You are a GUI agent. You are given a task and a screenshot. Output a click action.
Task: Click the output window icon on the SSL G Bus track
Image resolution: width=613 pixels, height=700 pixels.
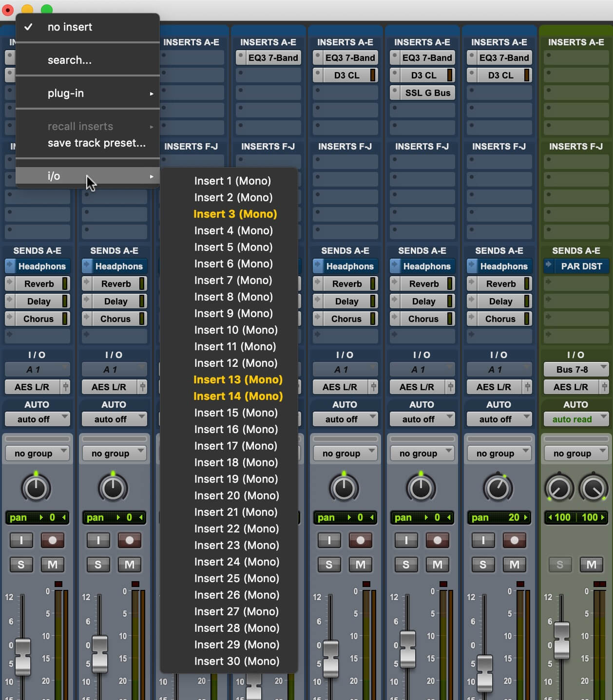click(450, 387)
